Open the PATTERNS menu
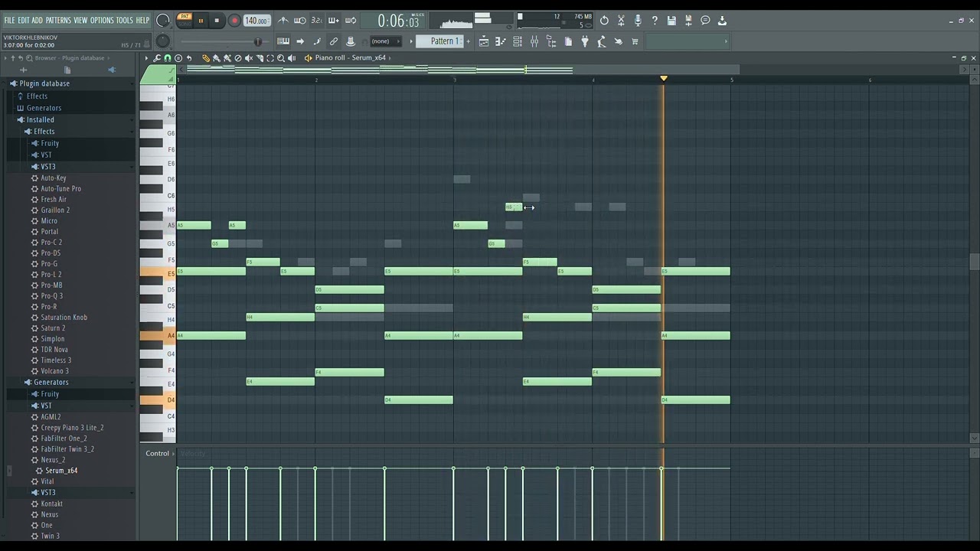The image size is (980, 551). pyautogui.click(x=58, y=21)
